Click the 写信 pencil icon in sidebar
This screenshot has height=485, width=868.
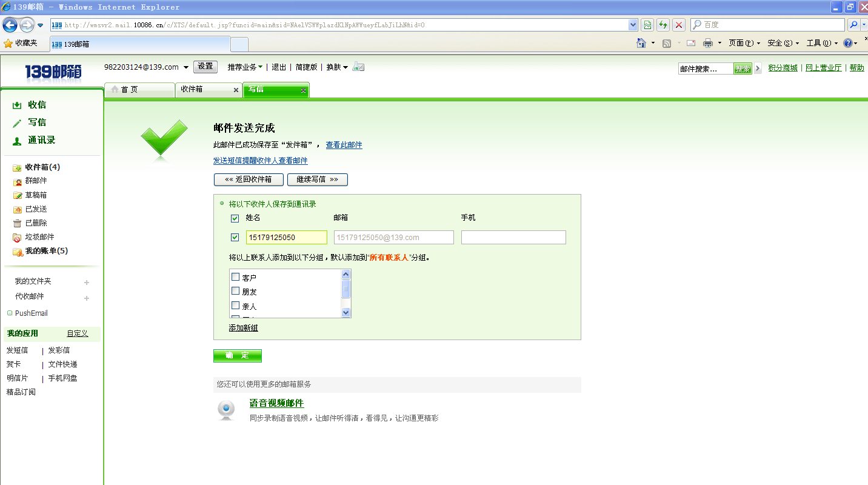click(17, 123)
